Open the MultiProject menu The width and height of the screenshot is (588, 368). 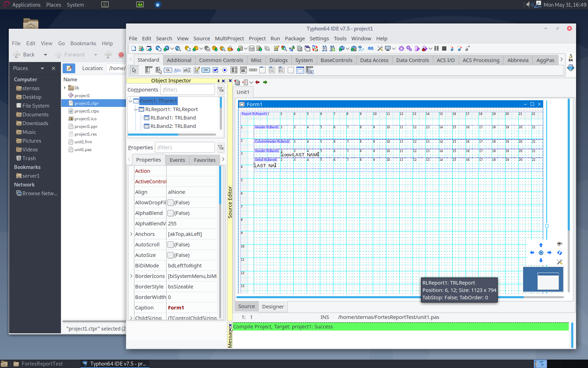pyautogui.click(x=229, y=39)
